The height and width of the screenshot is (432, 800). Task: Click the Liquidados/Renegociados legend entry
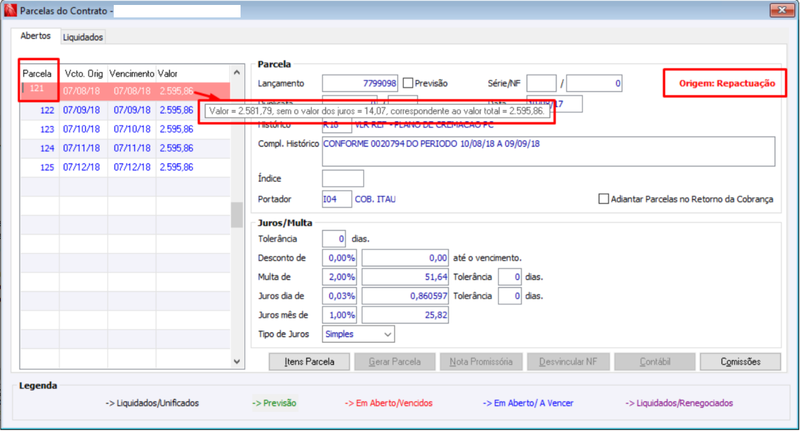point(679,403)
